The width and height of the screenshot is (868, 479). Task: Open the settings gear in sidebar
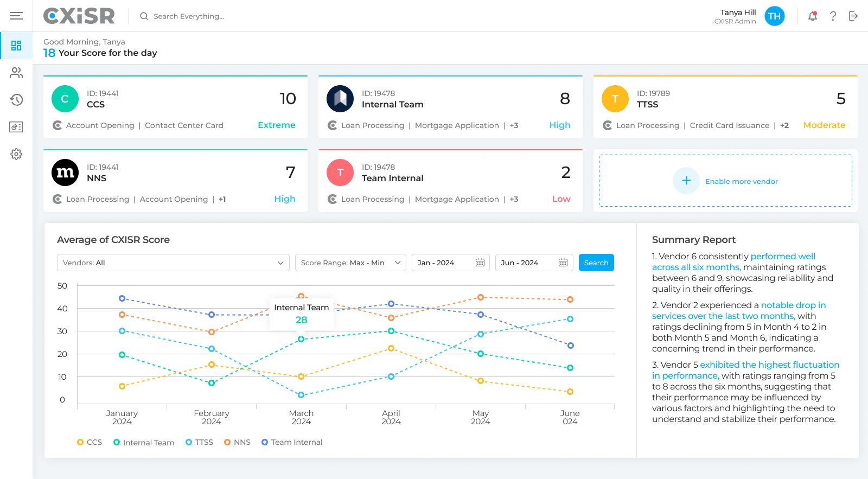[x=16, y=154]
